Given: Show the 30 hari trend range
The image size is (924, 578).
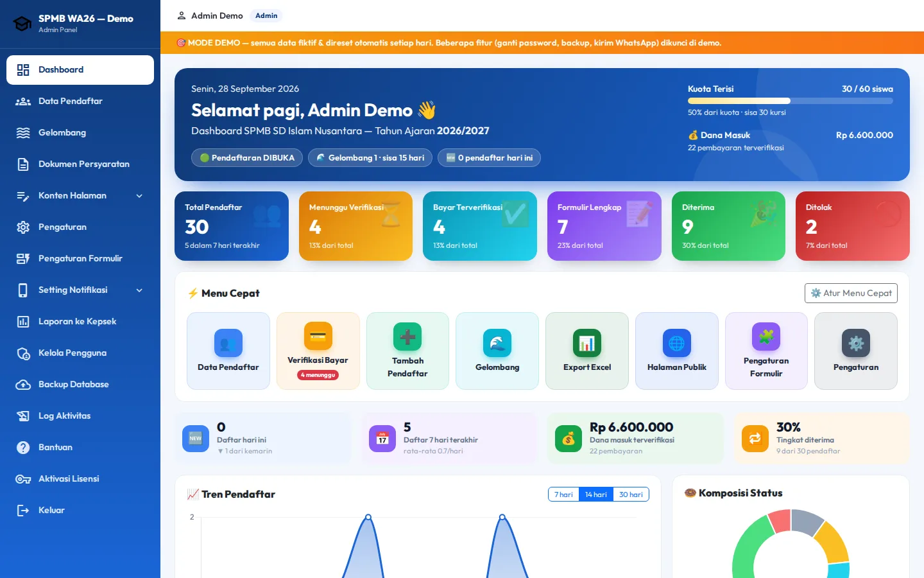Looking at the screenshot, I should point(631,495).
